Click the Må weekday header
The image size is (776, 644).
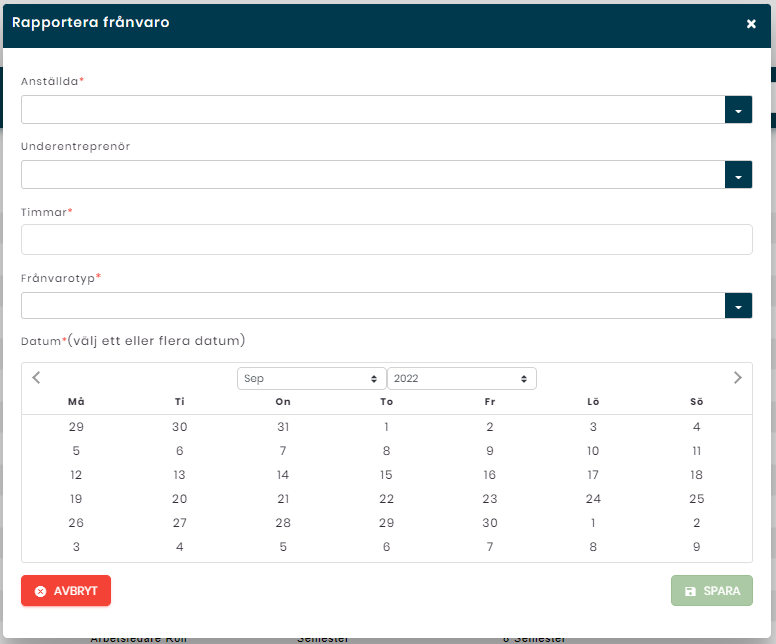coord(76,401)
